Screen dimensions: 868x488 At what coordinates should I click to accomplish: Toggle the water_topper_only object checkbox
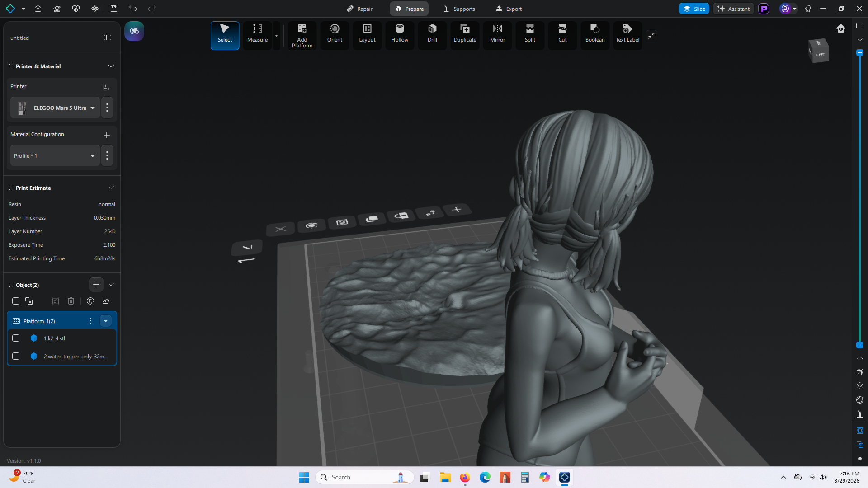coord(16,356)
